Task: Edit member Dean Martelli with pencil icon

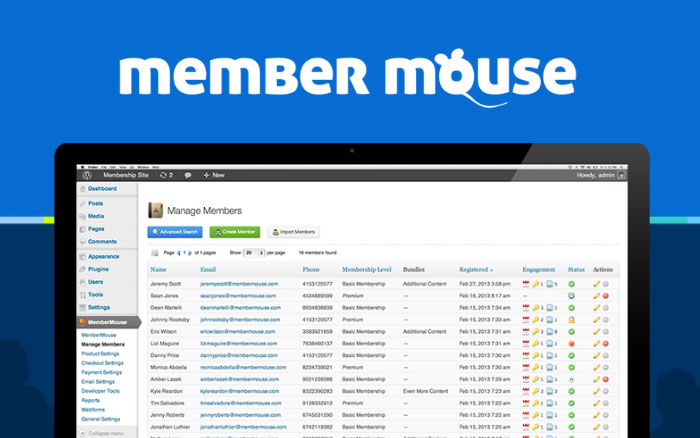Action: (x=596, y=308)
